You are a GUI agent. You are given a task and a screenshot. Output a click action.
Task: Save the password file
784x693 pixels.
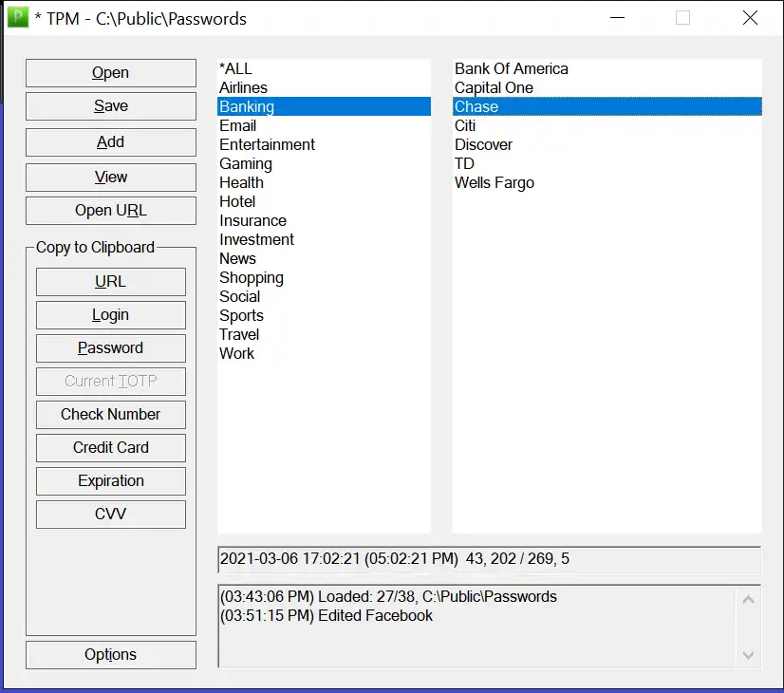110,106
